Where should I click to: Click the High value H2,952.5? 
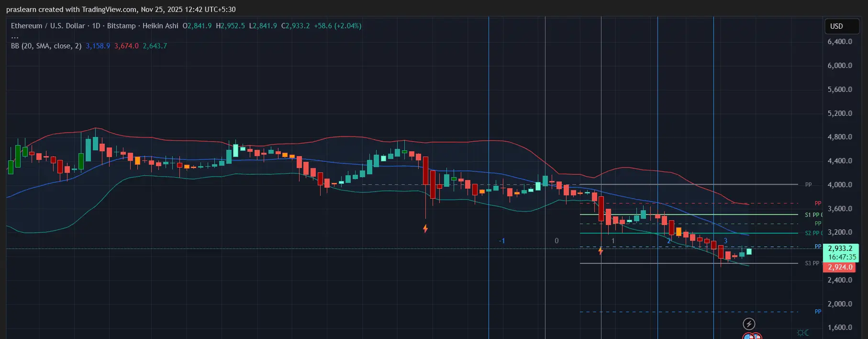click(230, 26)
